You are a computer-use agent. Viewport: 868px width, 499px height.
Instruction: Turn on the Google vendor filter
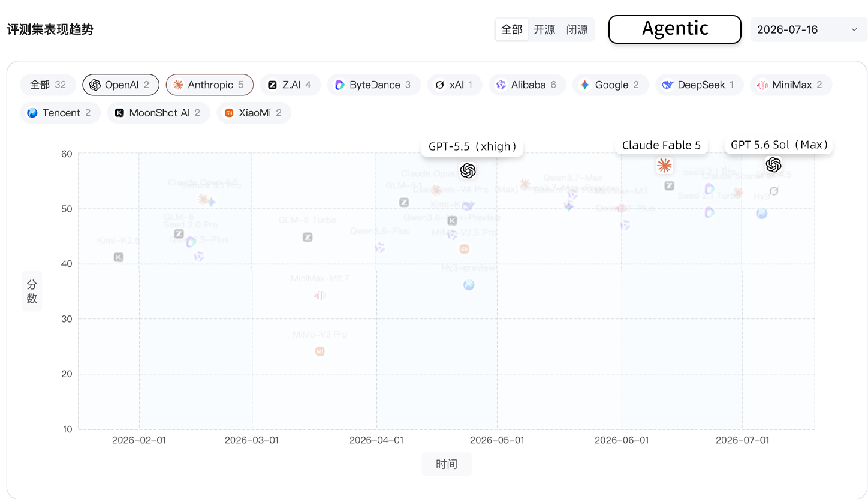(611, 85)
